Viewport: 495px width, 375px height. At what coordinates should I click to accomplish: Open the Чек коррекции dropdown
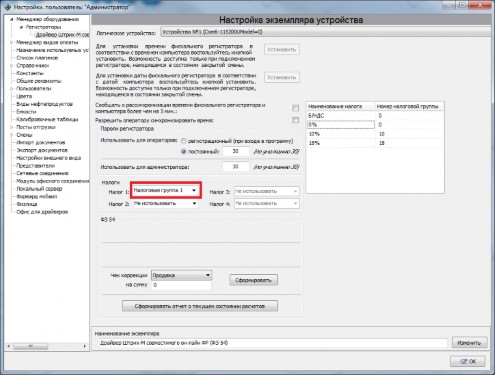181,275
